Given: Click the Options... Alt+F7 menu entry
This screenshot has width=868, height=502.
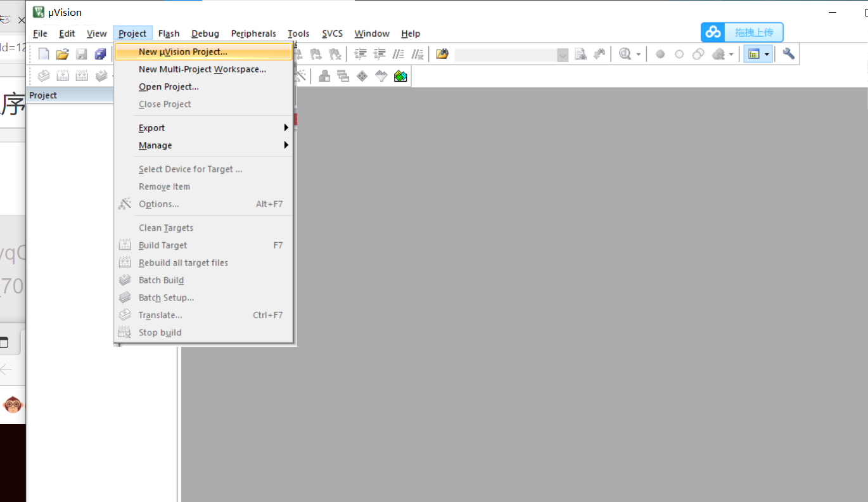Looking at the screenshot, I should pos(203,204).
